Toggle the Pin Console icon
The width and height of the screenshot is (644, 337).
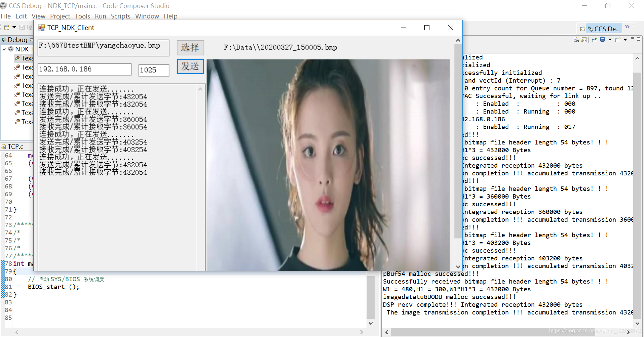(x=594, y=40)
